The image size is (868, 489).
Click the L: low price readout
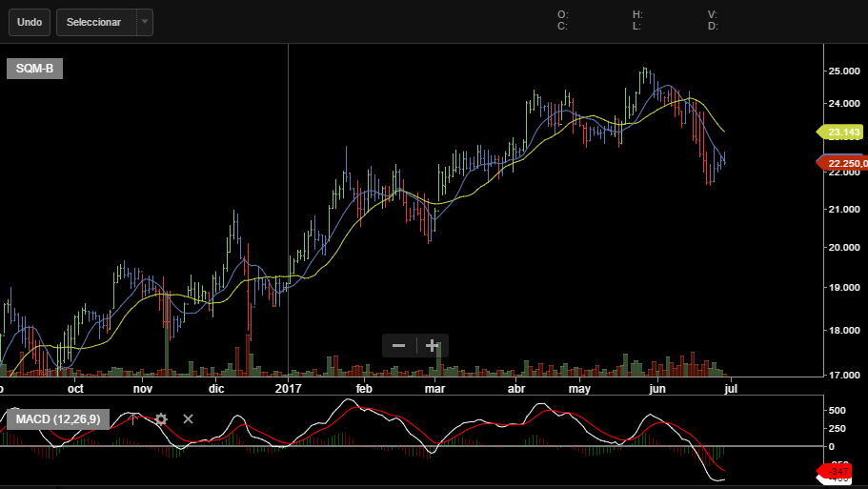pyautogui.click(x=637, y=26)
